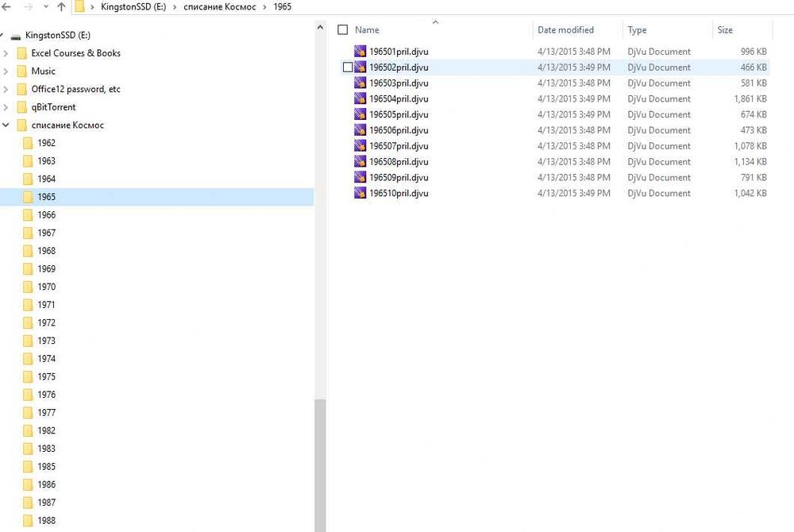Open the 1962 folder in tree
Image resolution: width=794 pixels, height=532 pixels.
click(46, 143)
